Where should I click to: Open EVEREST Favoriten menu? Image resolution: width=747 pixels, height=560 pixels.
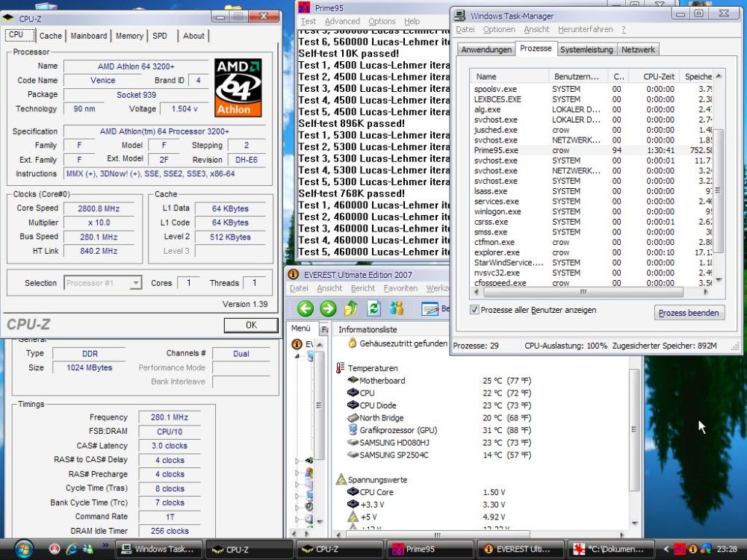(400, 288)
